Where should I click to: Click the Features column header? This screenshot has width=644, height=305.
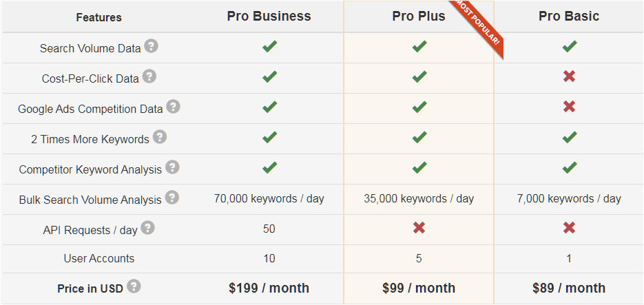coord(98,17)
